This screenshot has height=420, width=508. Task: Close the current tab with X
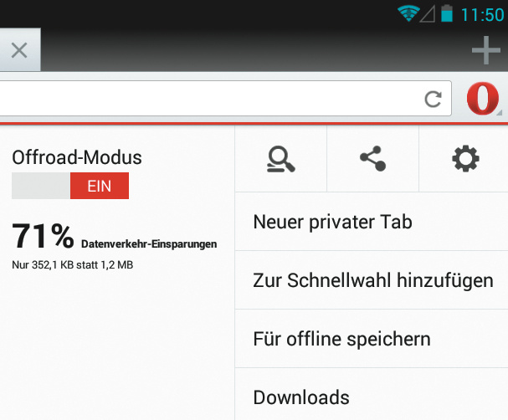pos(19,50)
